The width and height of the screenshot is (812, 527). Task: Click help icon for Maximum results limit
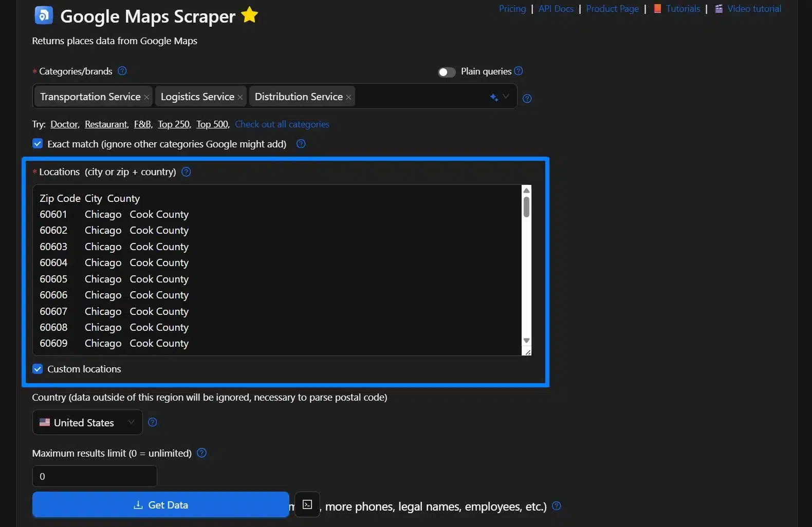[x=201, y=453]
